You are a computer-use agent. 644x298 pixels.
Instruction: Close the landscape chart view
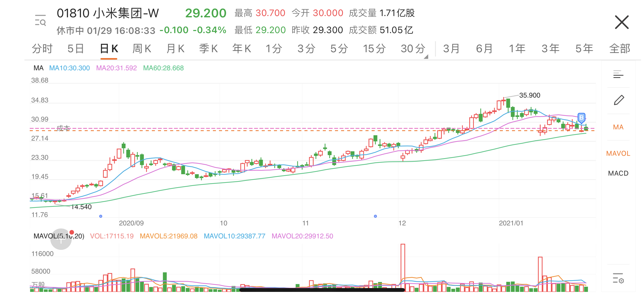[x=622, y=22]
